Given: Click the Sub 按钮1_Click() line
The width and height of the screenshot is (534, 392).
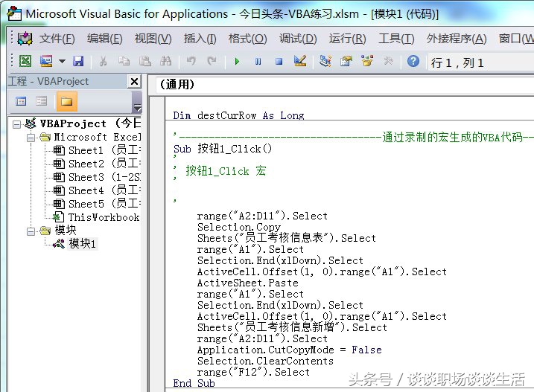Looking at the screenshot, I should [x=223, y=149].
